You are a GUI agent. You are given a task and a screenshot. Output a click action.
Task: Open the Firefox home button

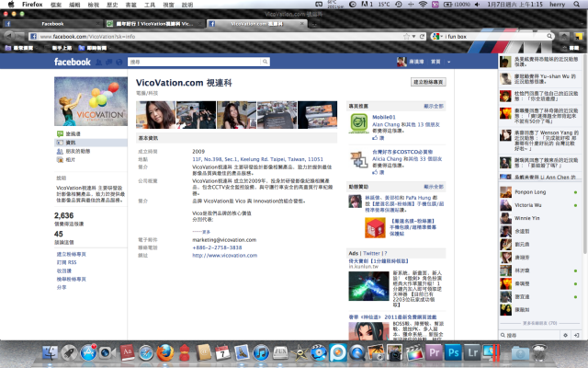click(x=563, y=37)
